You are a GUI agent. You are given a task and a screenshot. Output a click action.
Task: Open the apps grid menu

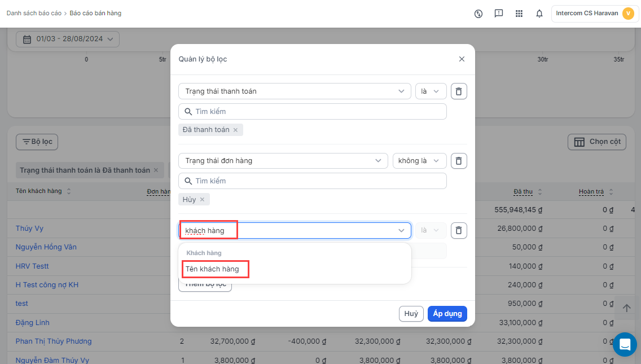point(519,14)
